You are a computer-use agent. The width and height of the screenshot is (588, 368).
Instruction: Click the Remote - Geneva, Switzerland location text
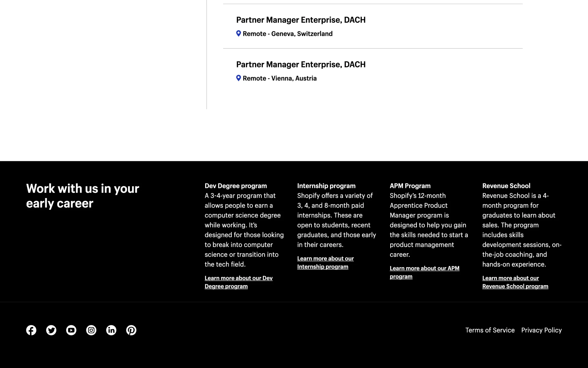[x=287, y=34]
